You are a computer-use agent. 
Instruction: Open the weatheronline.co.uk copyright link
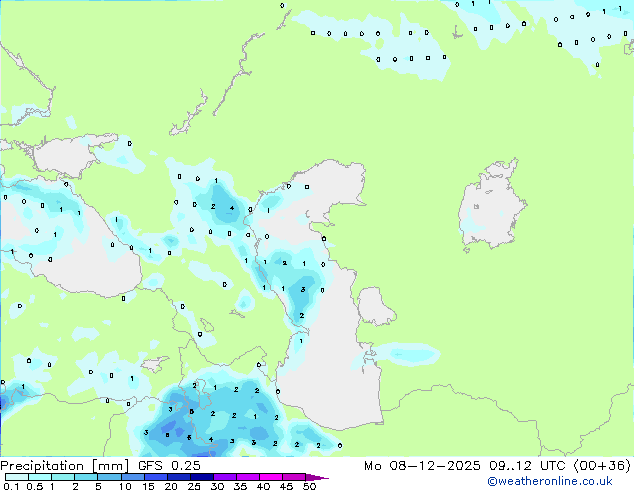pyautogui.click(x=550, y=481)
